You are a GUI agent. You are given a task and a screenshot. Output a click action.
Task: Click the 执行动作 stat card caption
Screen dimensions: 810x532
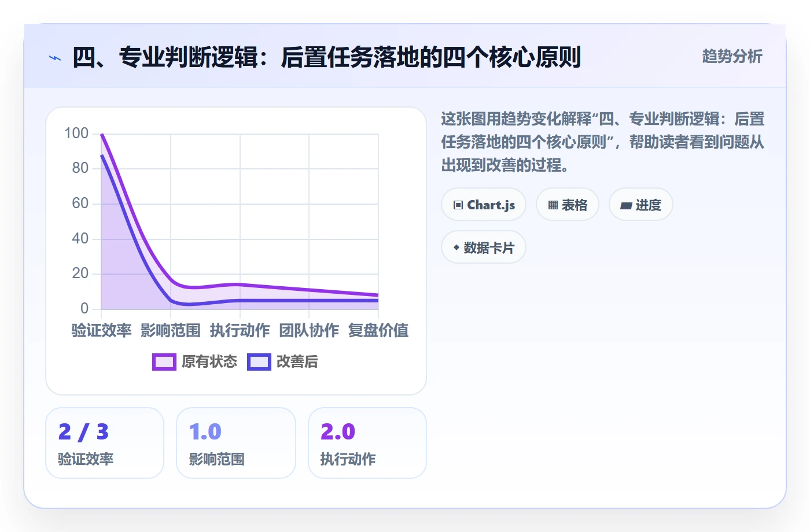pos(348,459)
